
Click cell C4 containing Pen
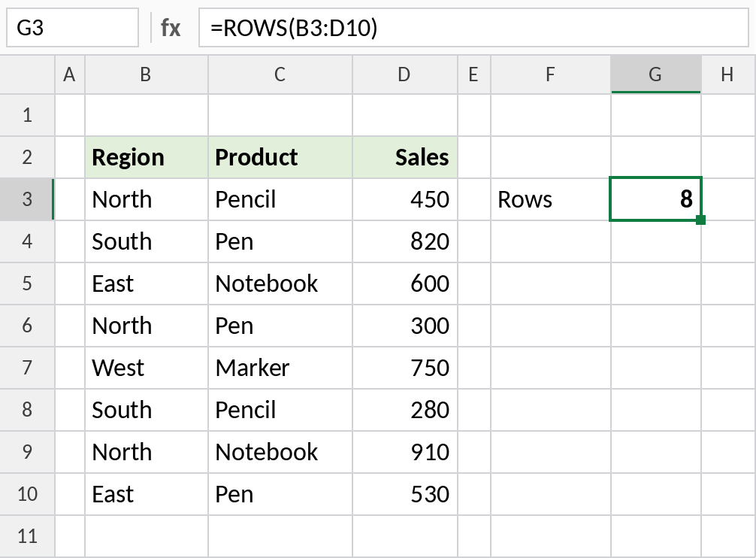pos(280,241)
